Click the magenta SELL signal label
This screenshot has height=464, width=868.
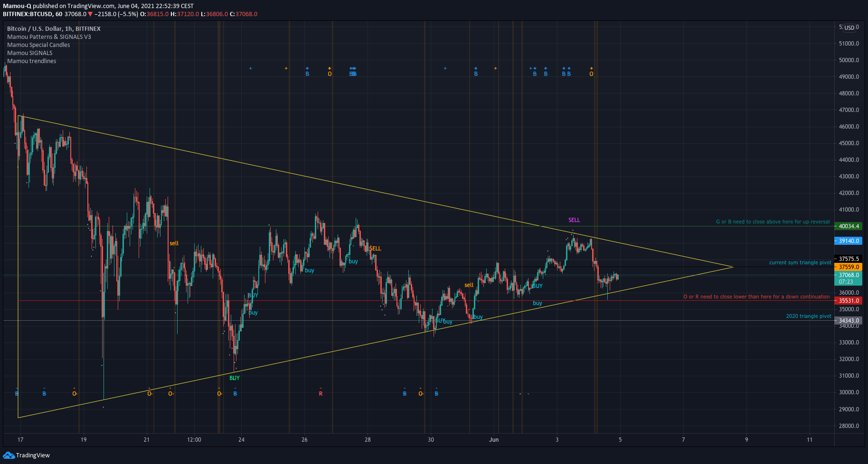coord(574,220)
